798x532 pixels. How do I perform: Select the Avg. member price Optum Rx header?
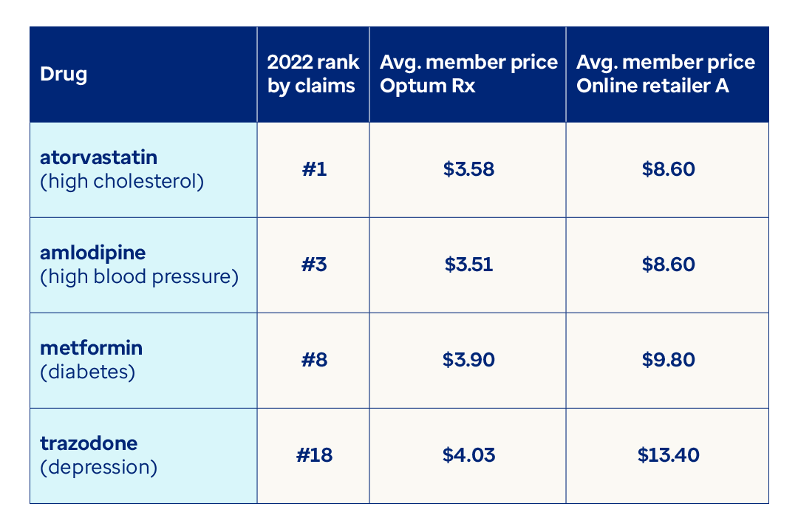[468, 75]
